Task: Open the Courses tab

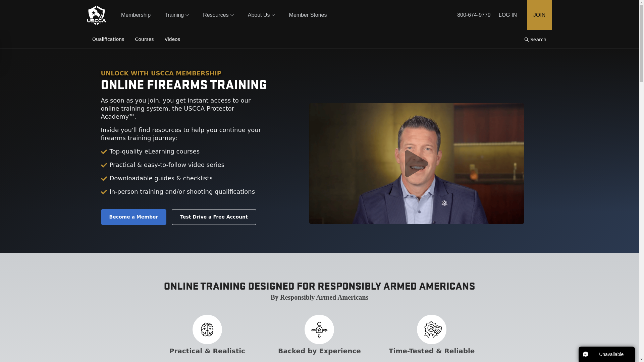Action: pos(144,39)
